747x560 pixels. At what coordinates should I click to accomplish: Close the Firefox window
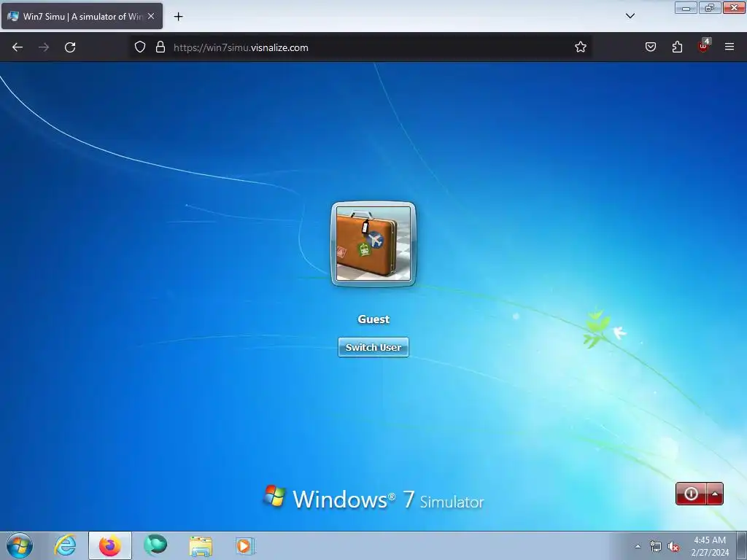coord(734,7)
